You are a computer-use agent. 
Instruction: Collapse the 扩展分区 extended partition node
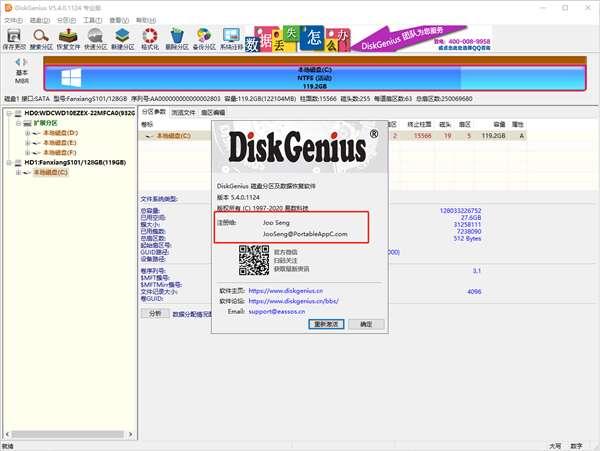(18, 123)
